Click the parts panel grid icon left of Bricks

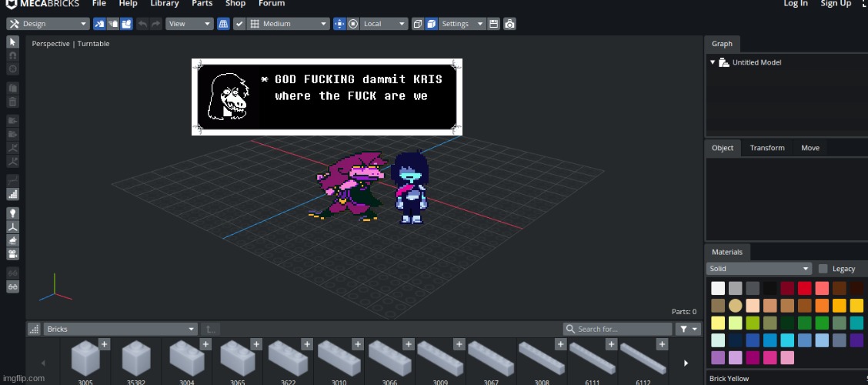coord(34,329)
